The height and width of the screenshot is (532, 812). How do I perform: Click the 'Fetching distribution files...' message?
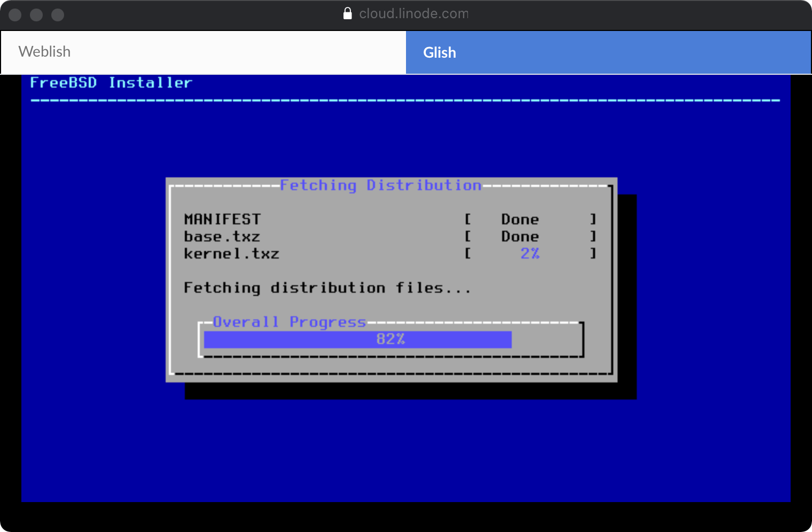[x=327, y=288]
